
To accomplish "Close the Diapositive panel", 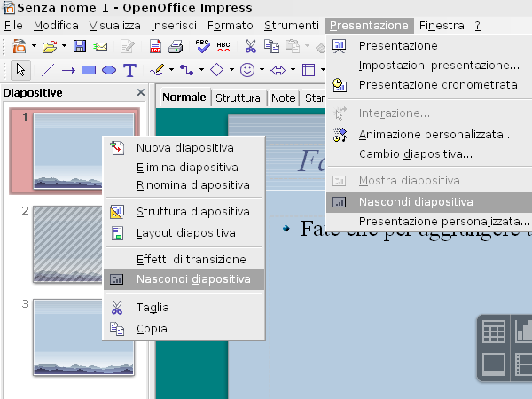I will click(140, 92).
